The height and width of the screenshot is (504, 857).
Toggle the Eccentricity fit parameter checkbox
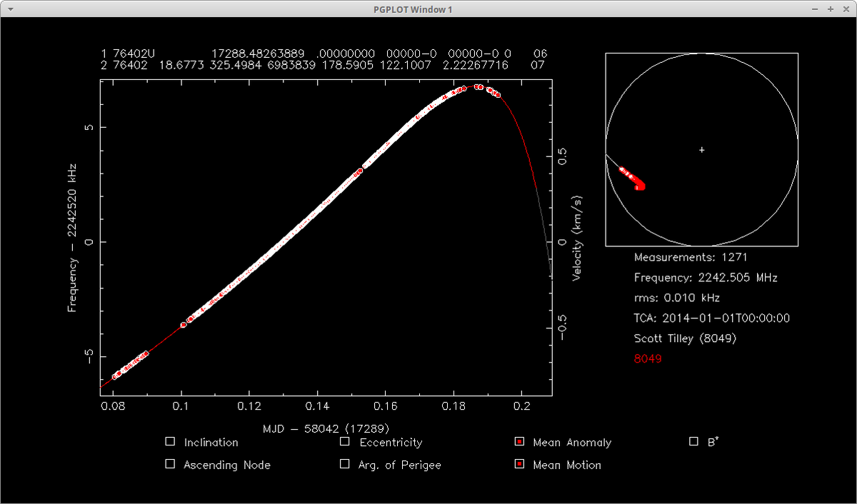coord(345,442)
